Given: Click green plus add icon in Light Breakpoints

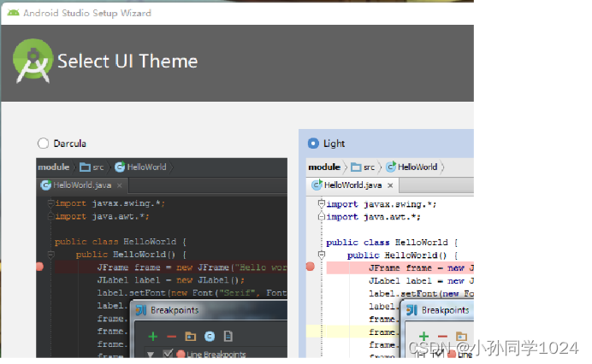Looking at the screenshot, I should pos(423,336).
